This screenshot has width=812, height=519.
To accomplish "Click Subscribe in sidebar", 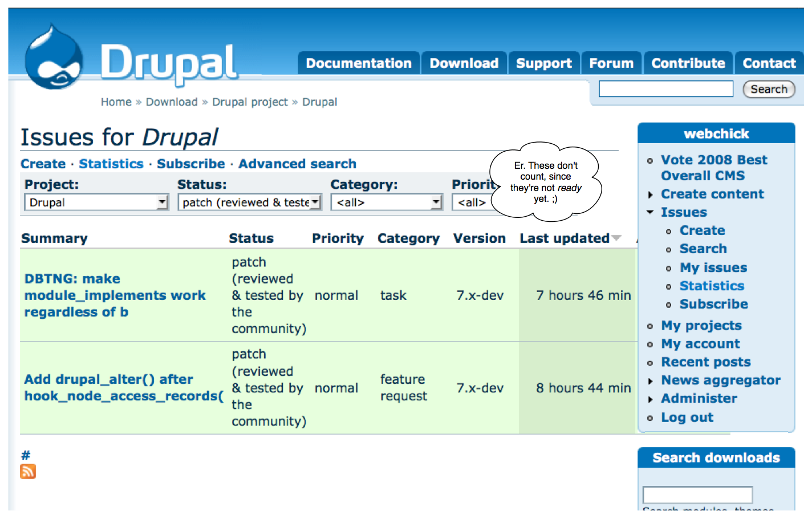I will [x=713, y=304].
